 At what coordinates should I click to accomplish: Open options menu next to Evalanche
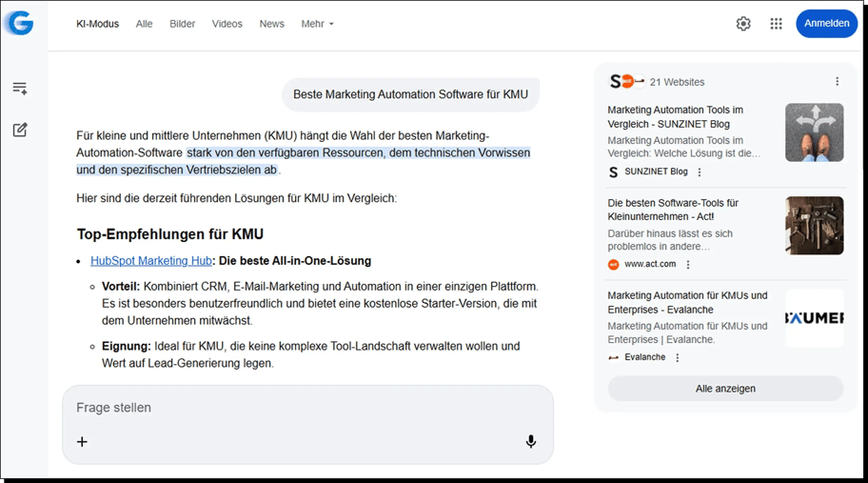(677, 358)
